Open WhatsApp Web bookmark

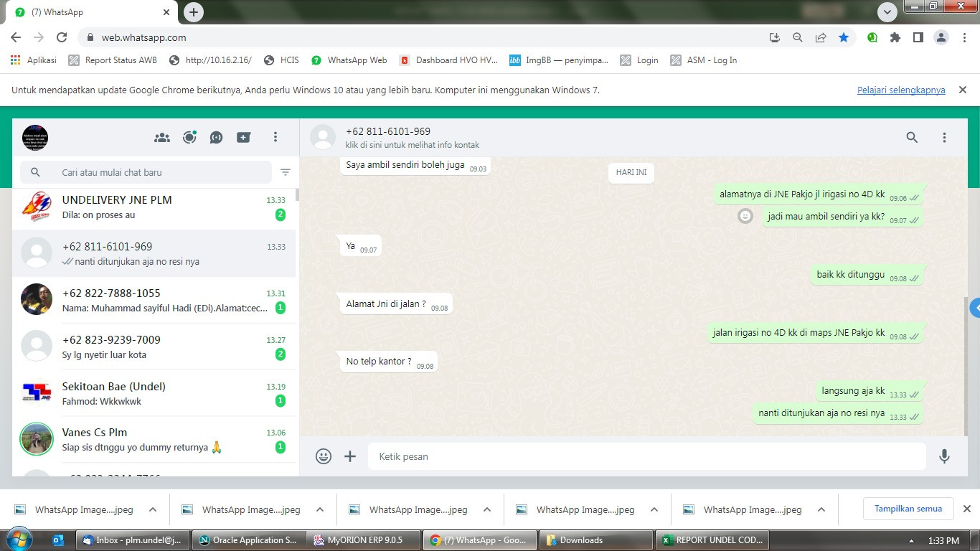tap(349, 60)
